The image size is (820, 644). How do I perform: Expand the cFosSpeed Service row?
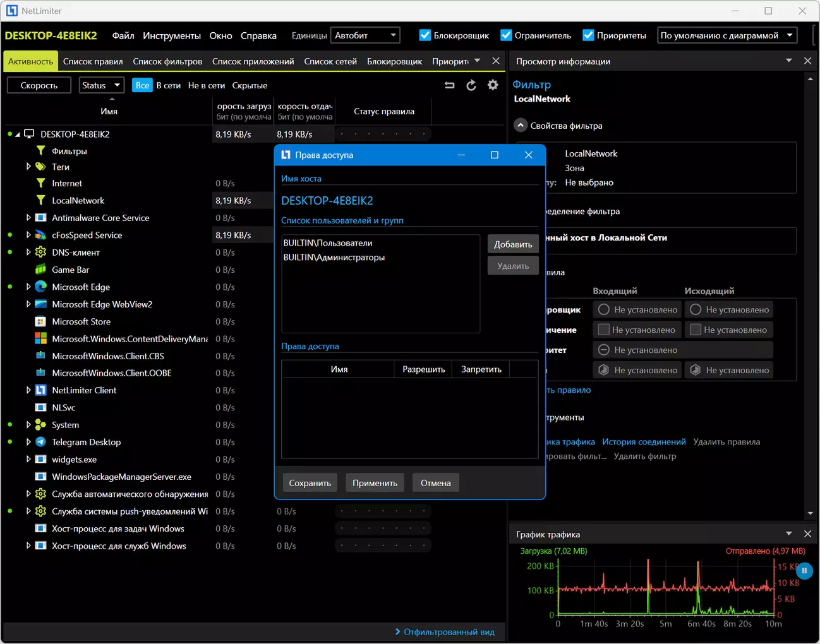[28, 235]
